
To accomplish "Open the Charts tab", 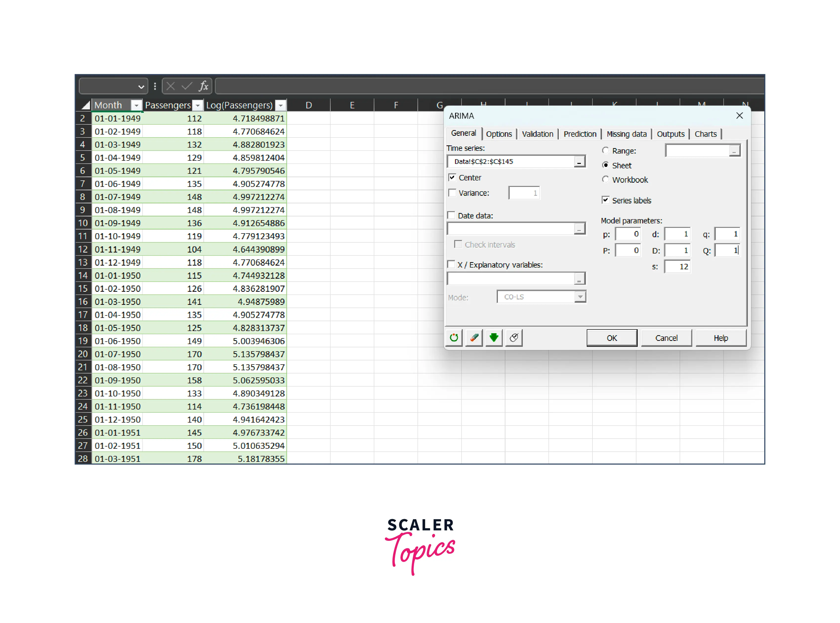I will coord(705,134).
